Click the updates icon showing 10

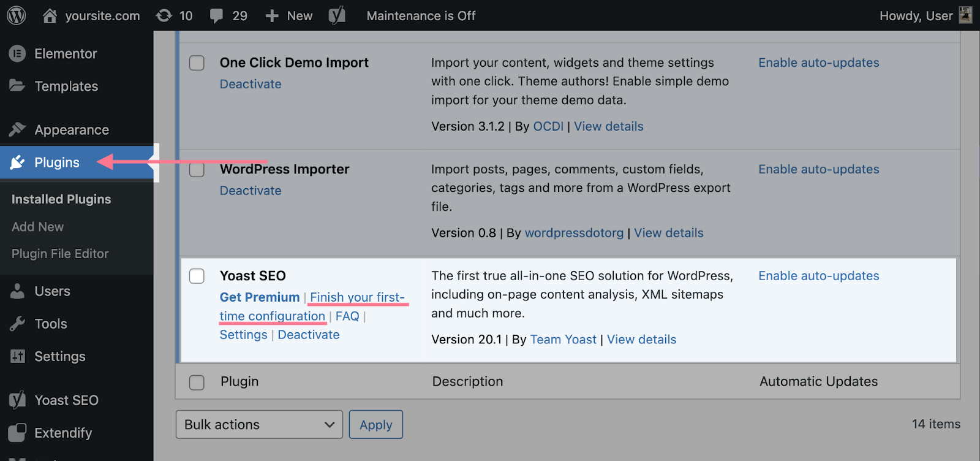click(x=164, y=15)
